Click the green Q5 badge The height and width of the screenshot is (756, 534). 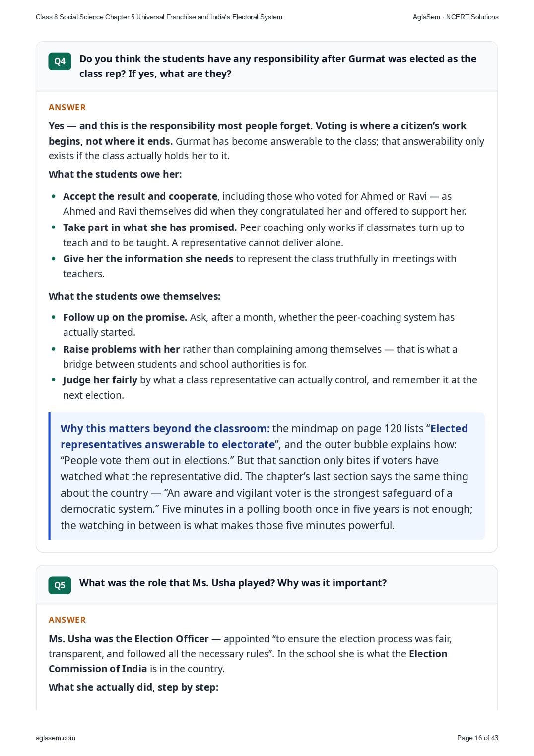click(60, 585)
